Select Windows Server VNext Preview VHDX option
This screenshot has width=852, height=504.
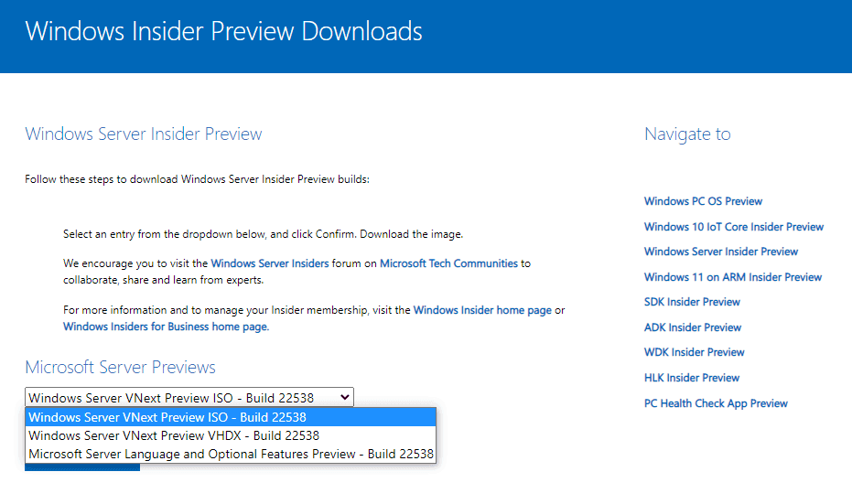tap(231, 435)
